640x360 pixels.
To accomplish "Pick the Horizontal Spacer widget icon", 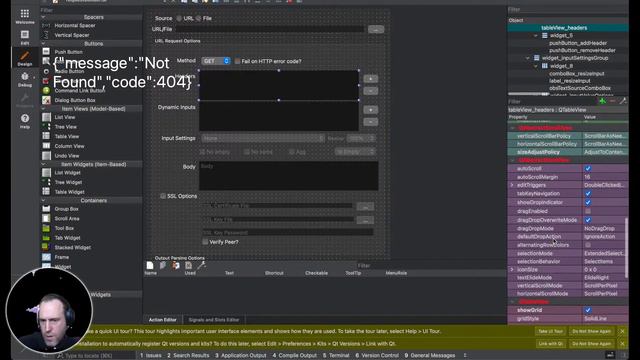I will (46, 25).
